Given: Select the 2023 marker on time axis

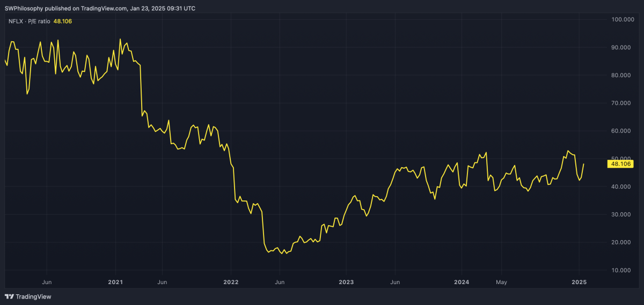Looking at the screenshot, I should pos(346,282).
